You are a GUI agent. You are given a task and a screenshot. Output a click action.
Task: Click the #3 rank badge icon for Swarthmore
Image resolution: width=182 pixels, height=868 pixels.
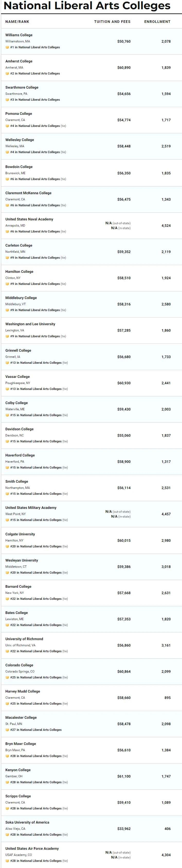(x=7, y=100)
